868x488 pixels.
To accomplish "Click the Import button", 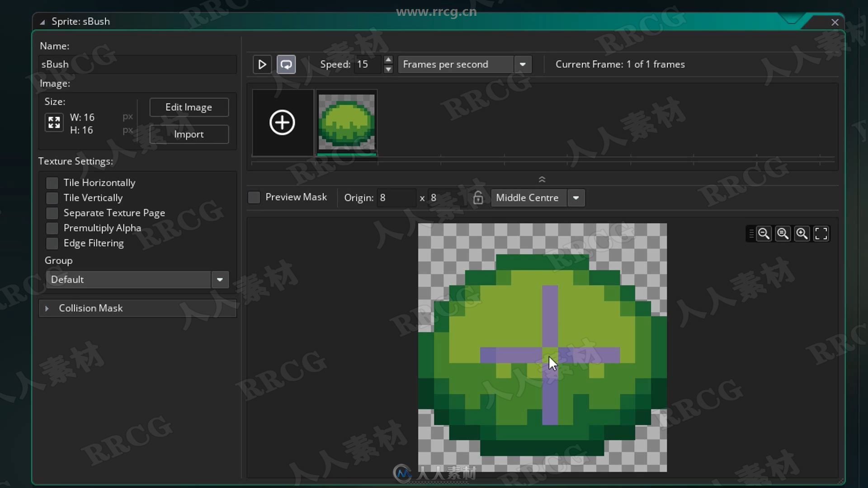I will [x=189, y=133].
